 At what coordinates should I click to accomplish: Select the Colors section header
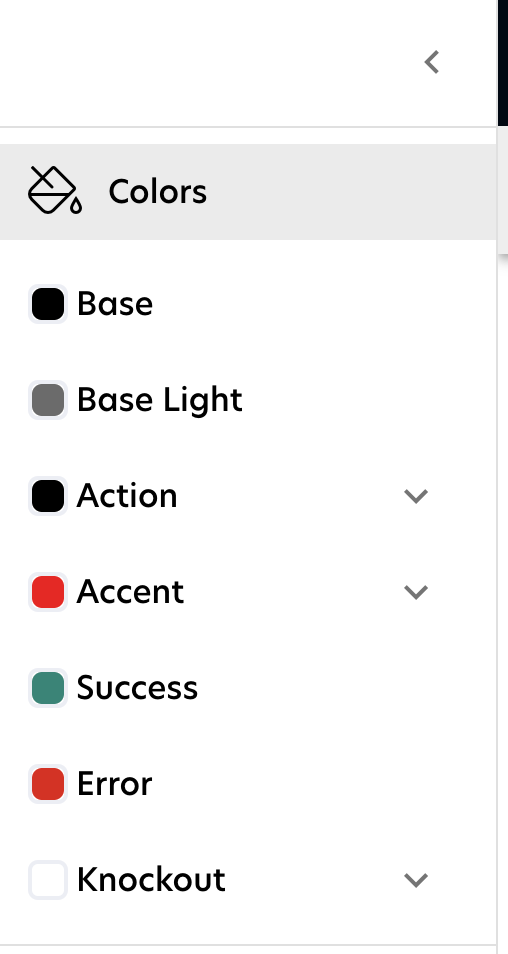point(248,192)
